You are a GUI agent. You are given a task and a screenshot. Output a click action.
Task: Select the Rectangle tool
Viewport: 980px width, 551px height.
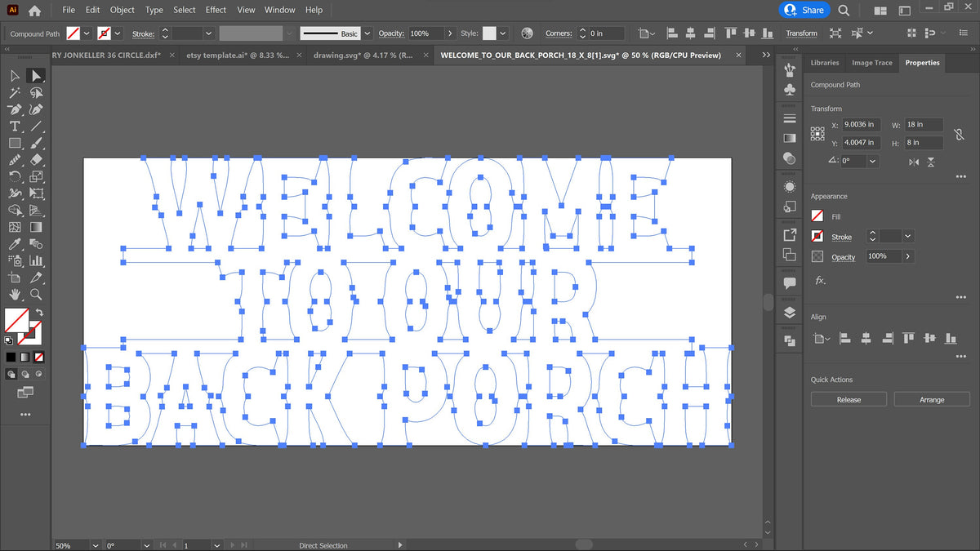tap(15, 143)
